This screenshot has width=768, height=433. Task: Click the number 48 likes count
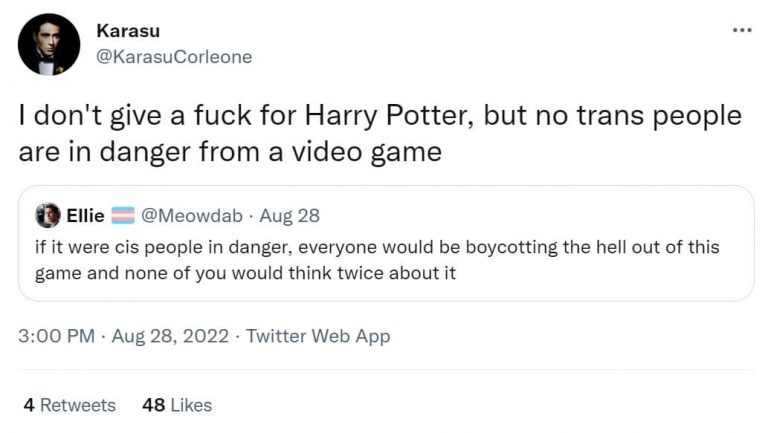[153, 405]
